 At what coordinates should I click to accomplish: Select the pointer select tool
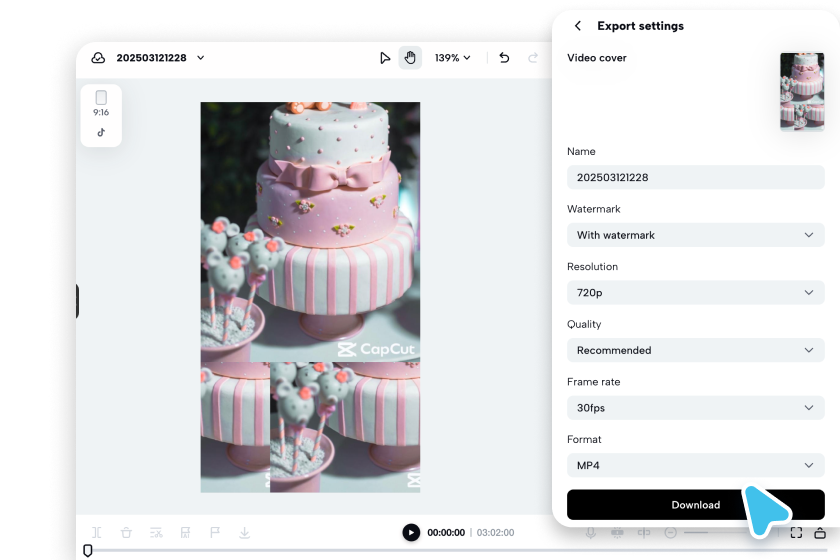[385, 58]
